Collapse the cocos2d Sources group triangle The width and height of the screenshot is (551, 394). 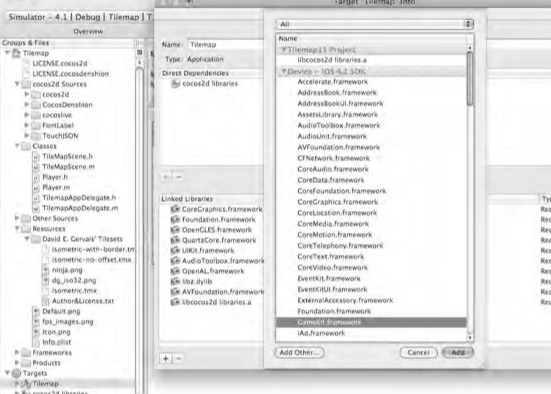[x=17, y=84]
